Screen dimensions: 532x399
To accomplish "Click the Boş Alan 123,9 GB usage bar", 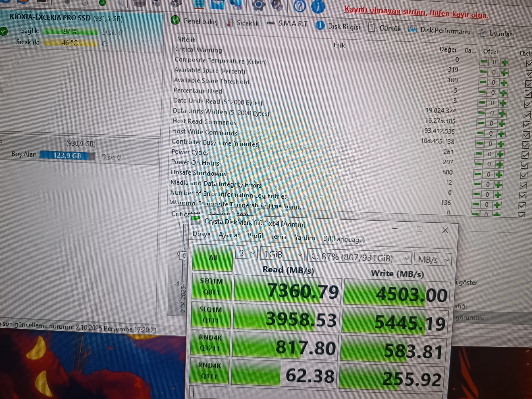I will click(x=67, y=156).
